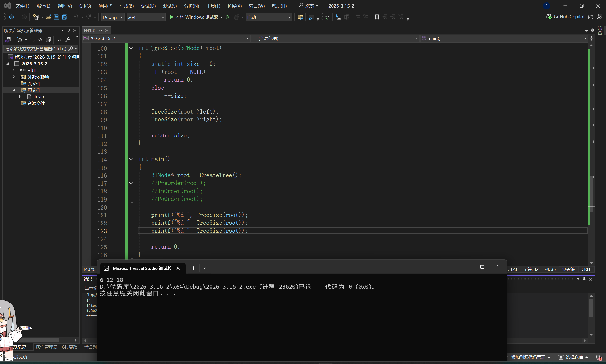Toggle a bookmark with the bookmark icon
This screenshot has width=606, height=364.
click(377, 17)
